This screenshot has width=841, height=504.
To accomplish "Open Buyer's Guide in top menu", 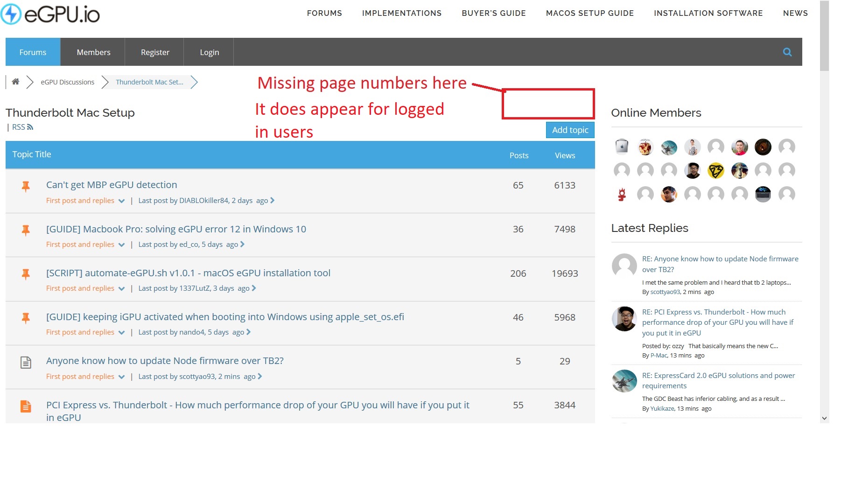I will [493, 13].
